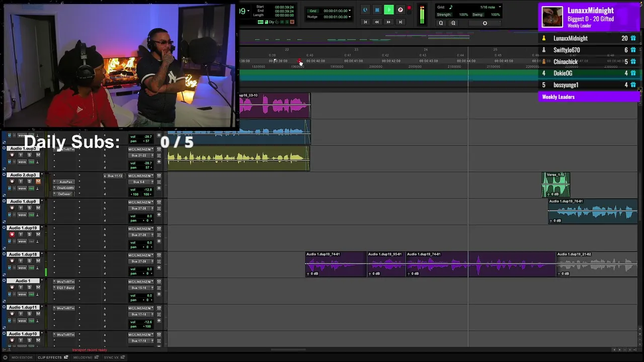644x362 pixels.
Task: Click Audio 1.dup9 volume value field
Action: tap(141, 216)
